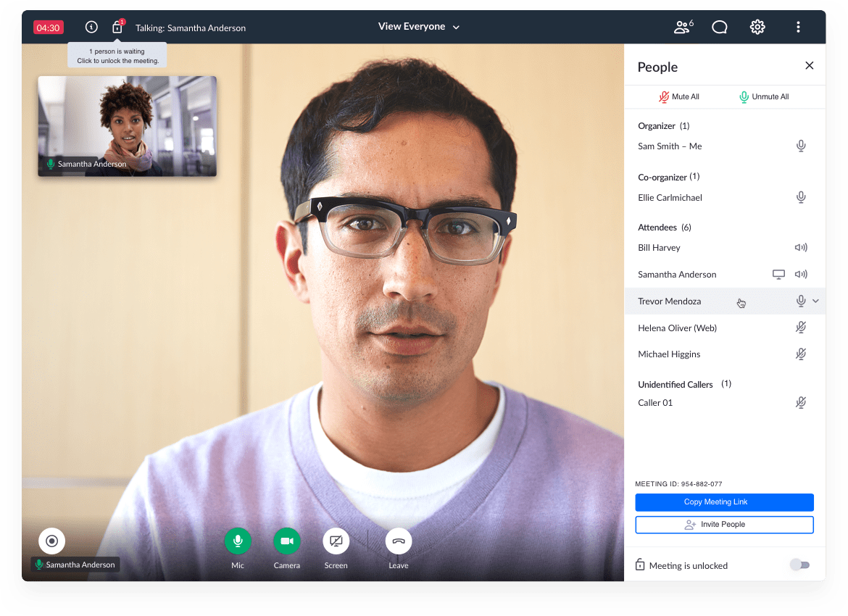
Task: Unmute Helena Oliver's microphone
Action: coord(801,328)
